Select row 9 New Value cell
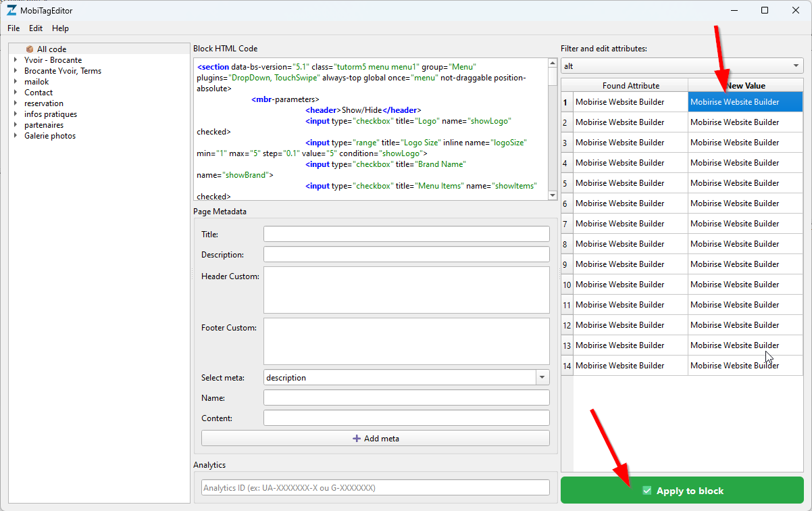The width and height of the screenshot is (812, 511). (746, 264)
